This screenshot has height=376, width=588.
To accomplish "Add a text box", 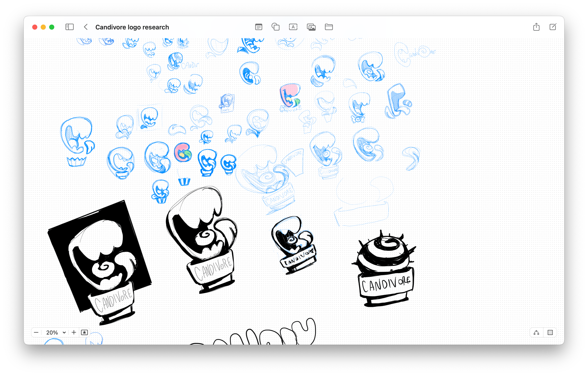I will pos(293,27).
